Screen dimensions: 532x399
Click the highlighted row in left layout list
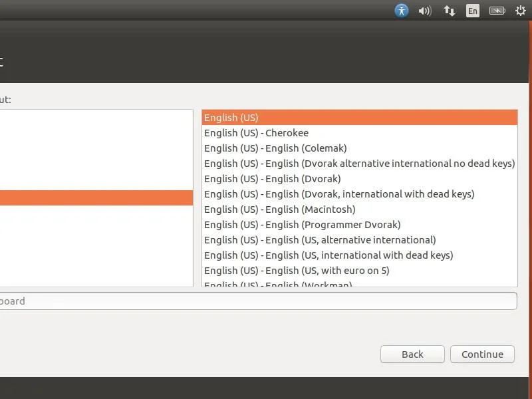pos(96,198)
